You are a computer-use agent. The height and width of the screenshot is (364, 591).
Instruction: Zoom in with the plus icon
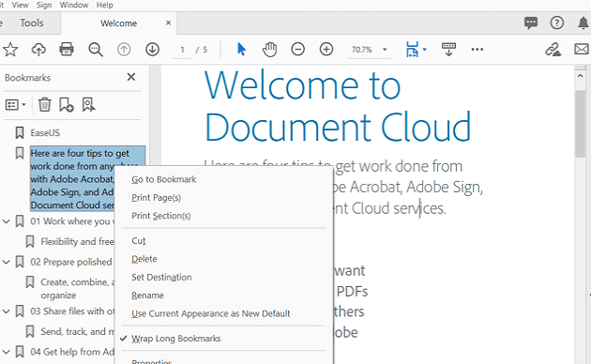(x=326, y=50)
